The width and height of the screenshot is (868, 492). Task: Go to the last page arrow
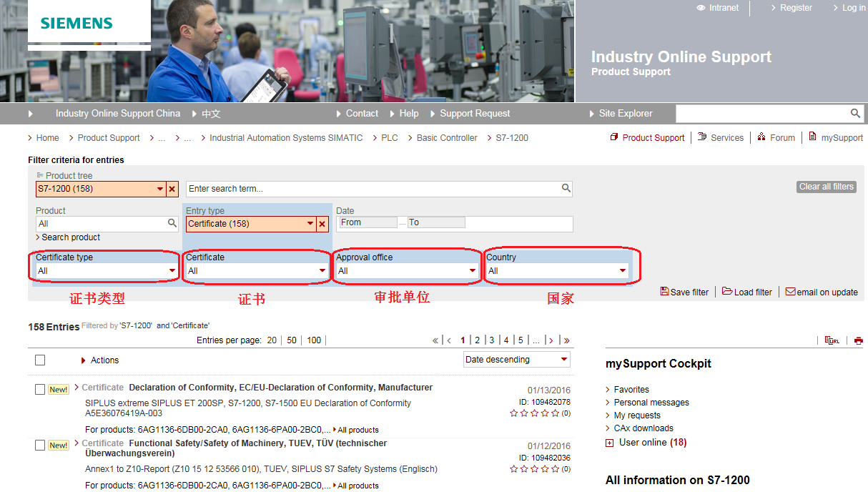click(567, 340)
